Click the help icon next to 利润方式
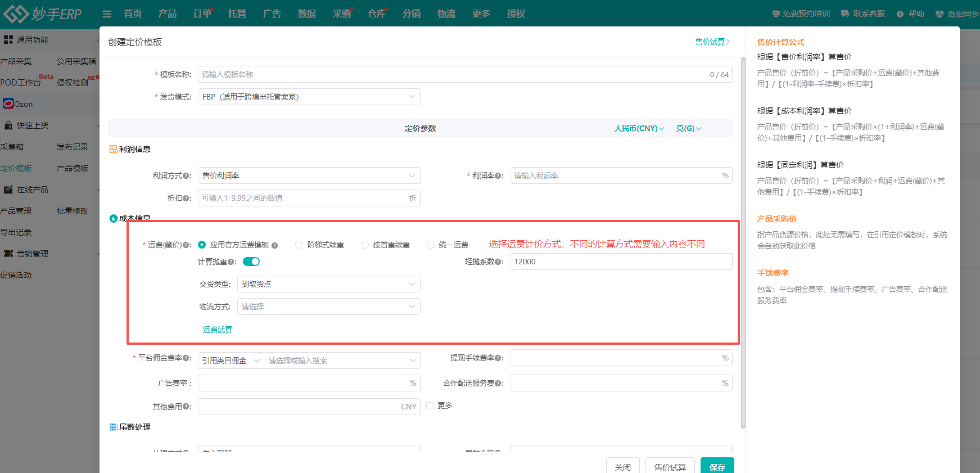This screenshot has width=980, height=473. click(186, 176)
